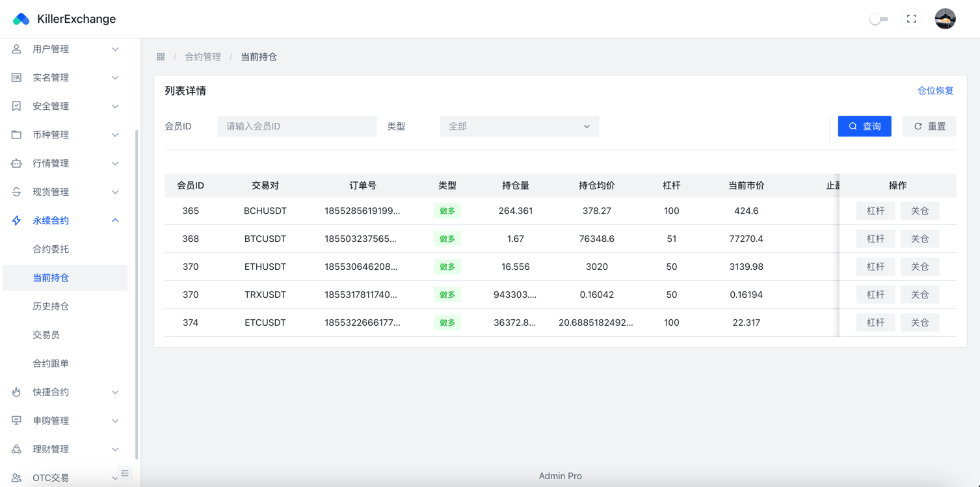Click the 重置 reset button
This screenshot has width=980, height=487.
pos(929,126)
